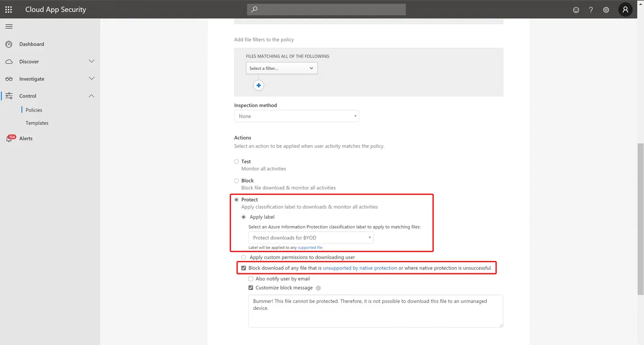Open the Alerts page

point(26,138)
